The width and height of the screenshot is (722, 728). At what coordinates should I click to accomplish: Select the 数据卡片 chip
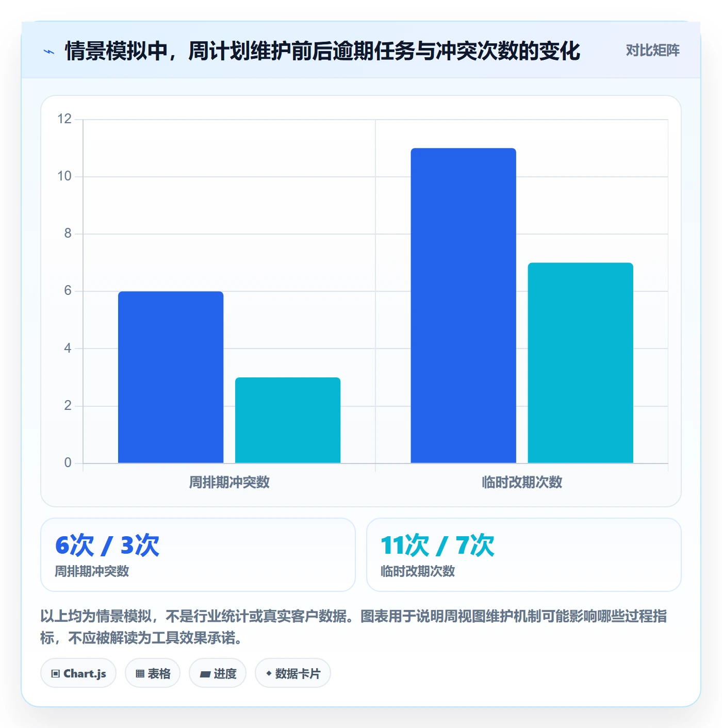coord(293,673)
